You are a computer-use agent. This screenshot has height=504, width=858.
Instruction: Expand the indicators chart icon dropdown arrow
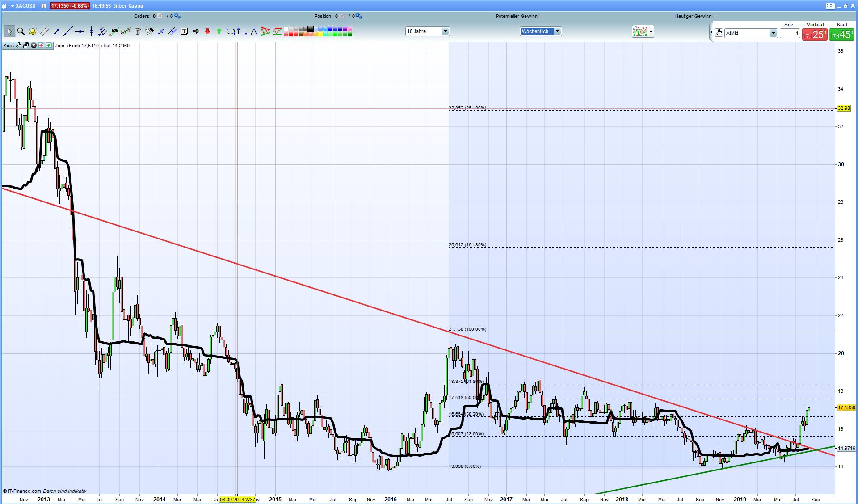(x=651, y=31)
